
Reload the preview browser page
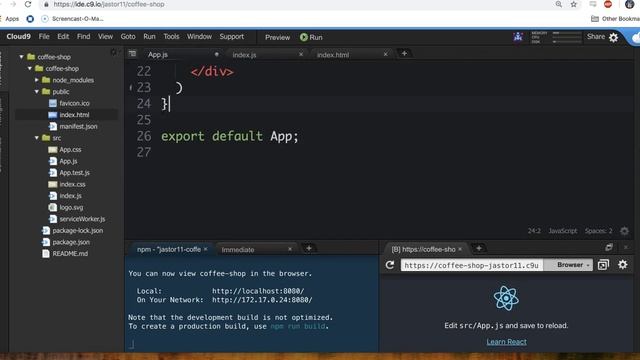390,265
